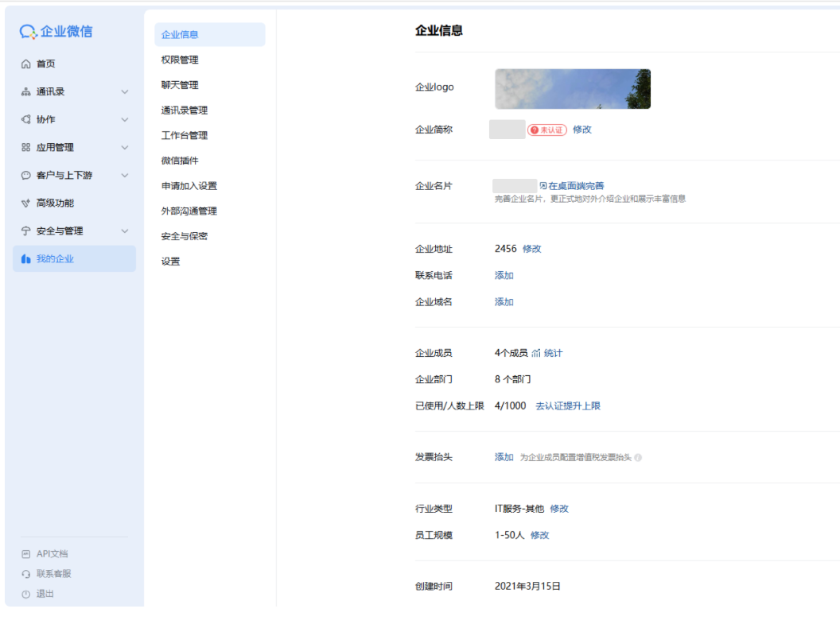This screenshot has width=840, height=628.
Task: Click the 8 个部门 value text
Action: (x=513, y=379)
